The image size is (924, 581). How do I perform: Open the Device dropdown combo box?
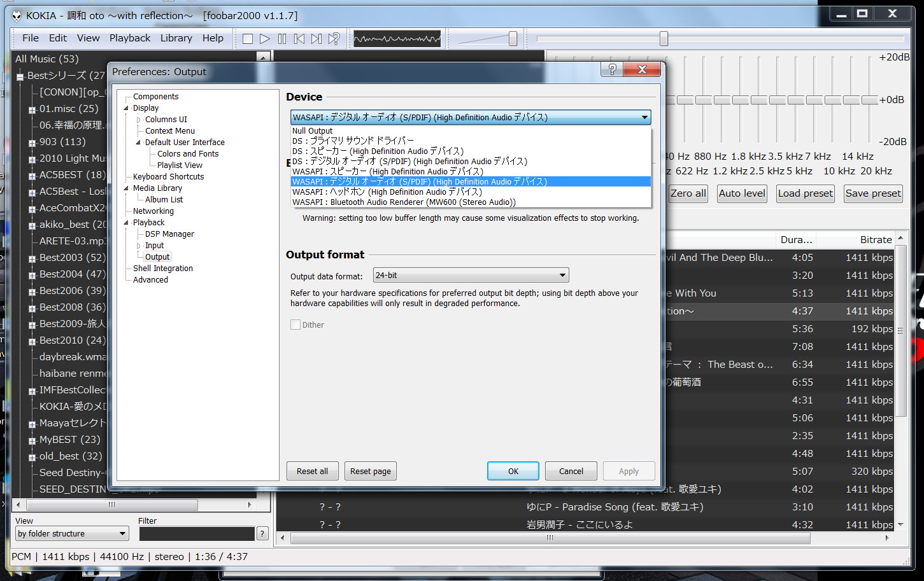tap(471, 117)
